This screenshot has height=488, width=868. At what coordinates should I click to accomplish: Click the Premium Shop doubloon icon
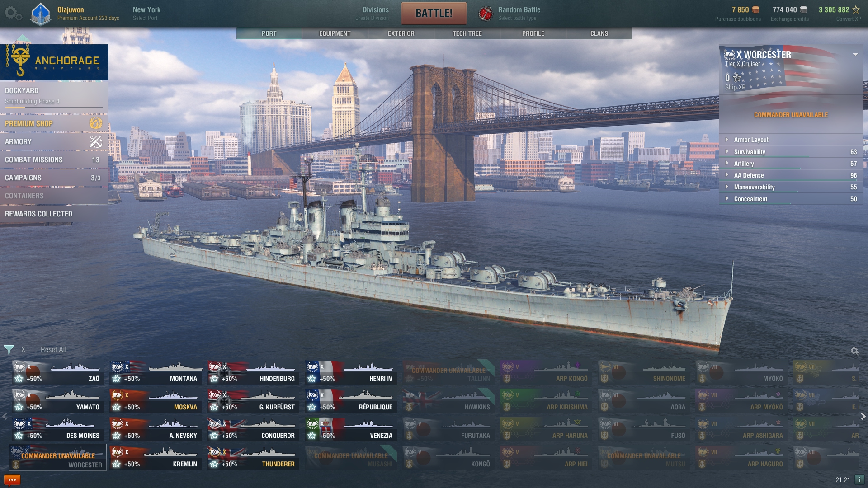[x=95, y=123]
